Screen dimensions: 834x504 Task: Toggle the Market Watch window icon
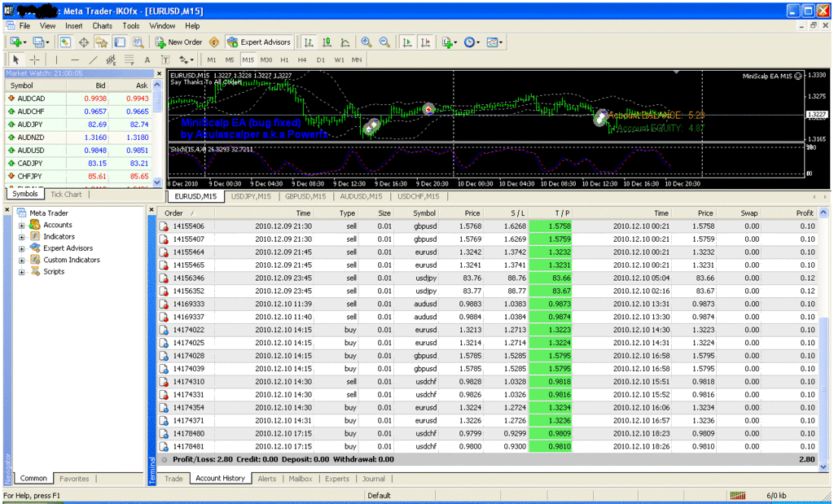pyautogui.click(x=65, y=42)
